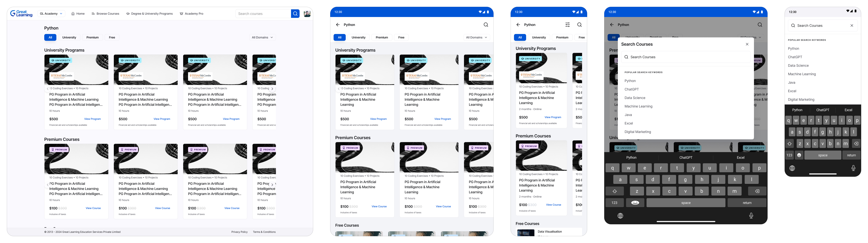Open the GL Academy dropdown
868x243 pixels.
click(51, 14)
